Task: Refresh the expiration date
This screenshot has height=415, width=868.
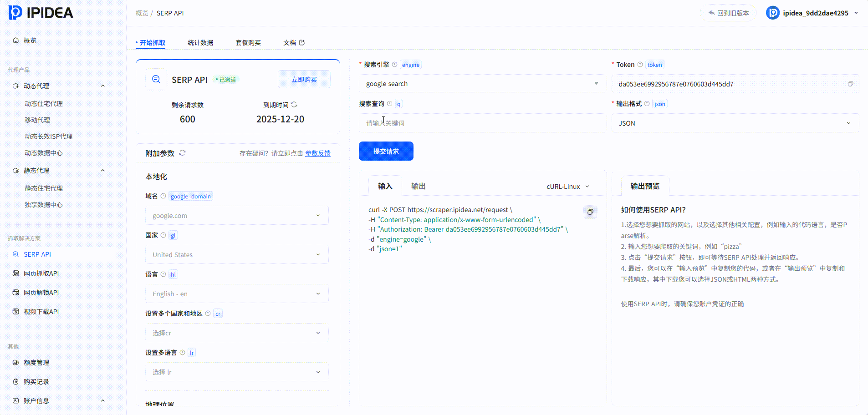Action: tap(294, 105)
